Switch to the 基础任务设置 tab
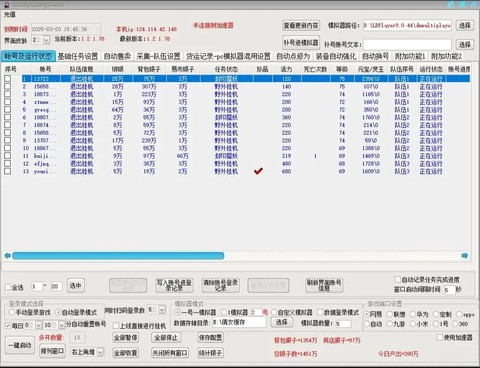The height and width of the screenshot is (368, 480). [78, 56]
